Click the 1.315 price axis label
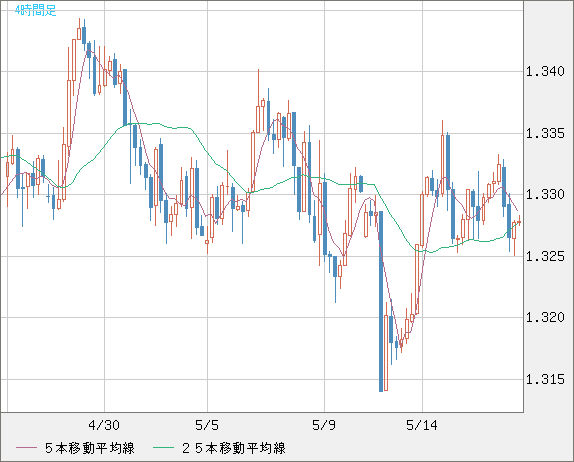Image resolution: width=574 pixels, height=462 pixels. coord(545,379)
